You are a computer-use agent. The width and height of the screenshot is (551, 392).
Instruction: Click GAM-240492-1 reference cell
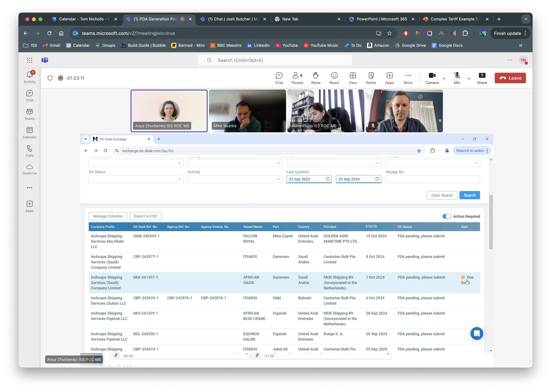point(146,236)
